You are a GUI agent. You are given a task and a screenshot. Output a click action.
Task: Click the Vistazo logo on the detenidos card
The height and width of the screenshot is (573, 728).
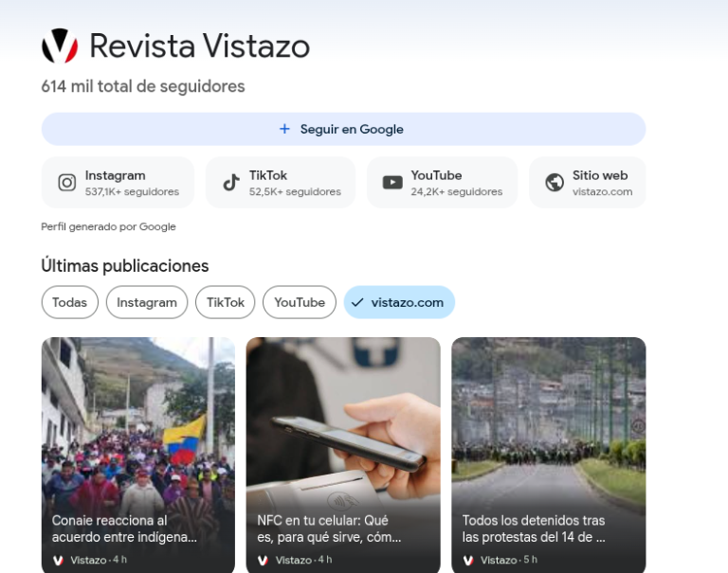(468, 560)
